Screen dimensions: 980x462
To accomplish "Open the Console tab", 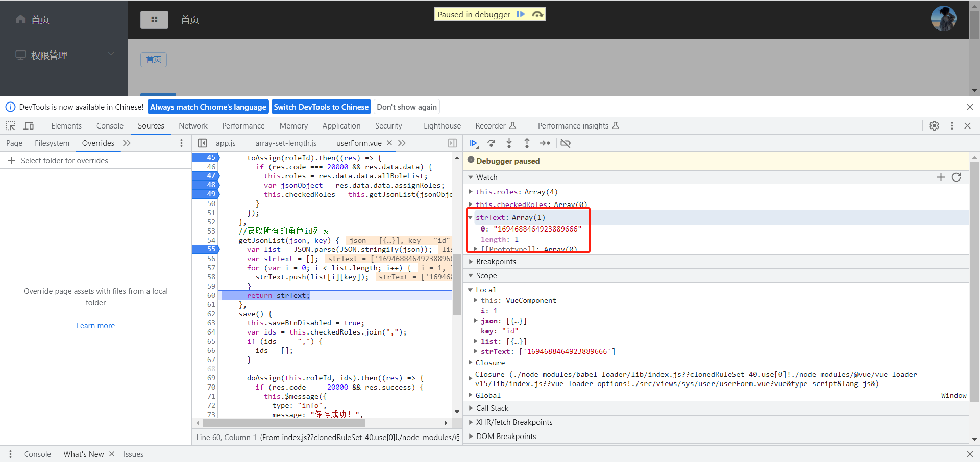I will pyautogui.click(x=110, y=126).
